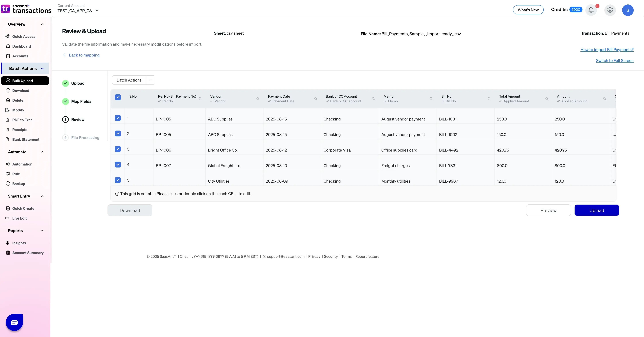Click the Credits 5000 badge

pos(576,9)
